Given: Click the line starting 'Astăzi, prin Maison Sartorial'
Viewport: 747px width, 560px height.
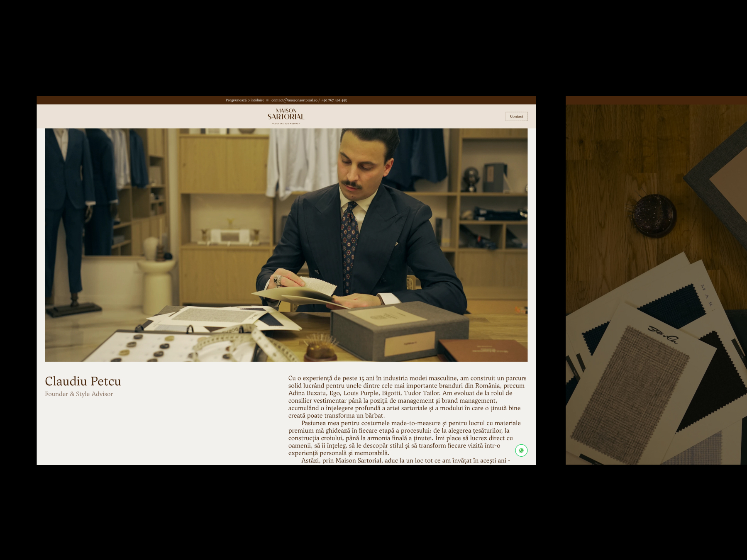Looking at the screenshot, I should (405, 460).
